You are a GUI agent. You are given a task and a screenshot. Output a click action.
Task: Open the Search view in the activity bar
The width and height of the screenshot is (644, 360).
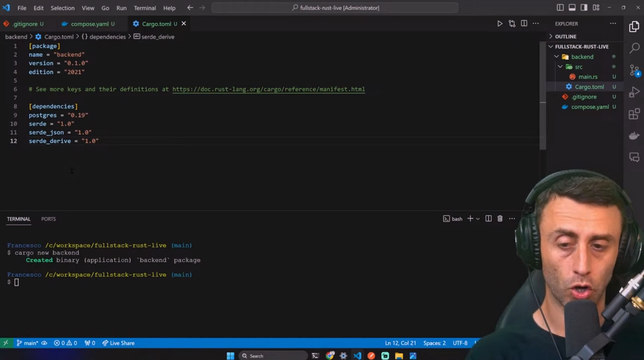point(634,48)
